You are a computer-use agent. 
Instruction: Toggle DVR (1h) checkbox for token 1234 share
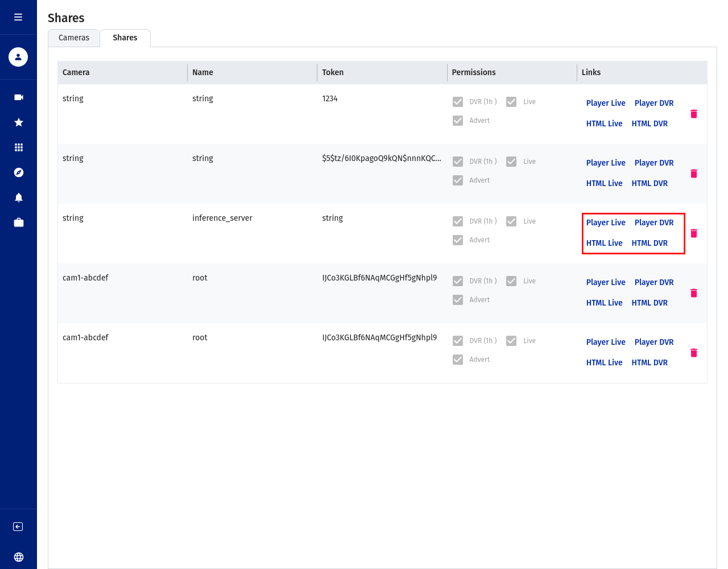(x=458, y=102)
